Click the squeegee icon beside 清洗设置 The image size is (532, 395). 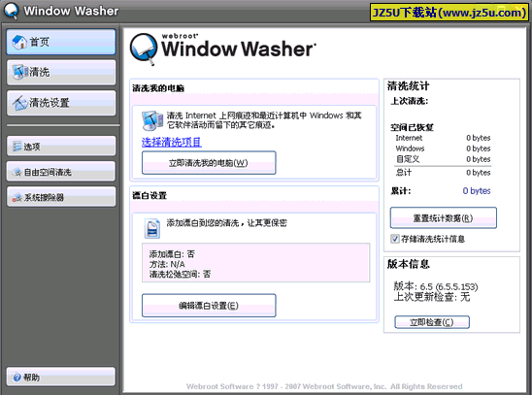click(x=19, y=103)
